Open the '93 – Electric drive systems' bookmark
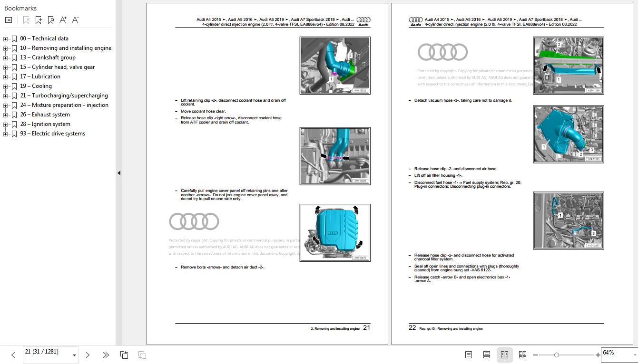The width and height of the screenshot is (638, 364). click(52, 134)
